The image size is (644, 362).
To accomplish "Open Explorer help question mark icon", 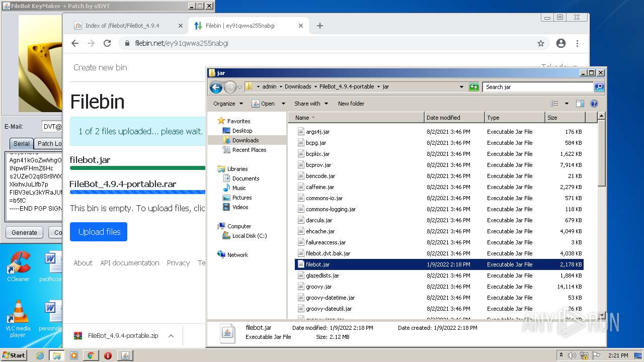I will pyautogui.click(x=594, y=104).
